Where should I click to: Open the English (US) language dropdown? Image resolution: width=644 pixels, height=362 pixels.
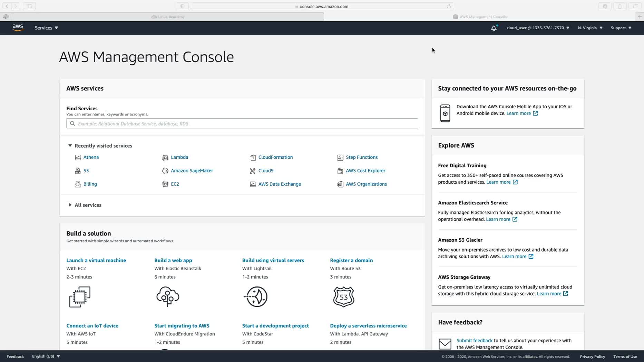46,356
